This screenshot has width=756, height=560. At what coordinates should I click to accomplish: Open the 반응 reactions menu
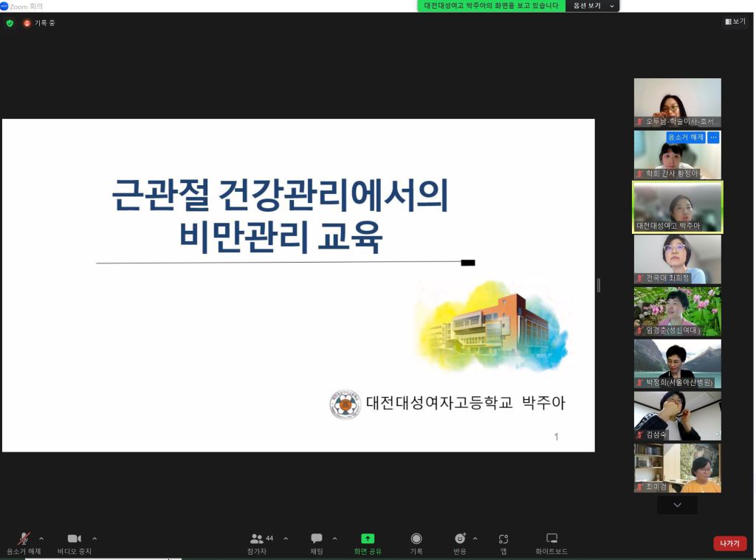point(460,539)
